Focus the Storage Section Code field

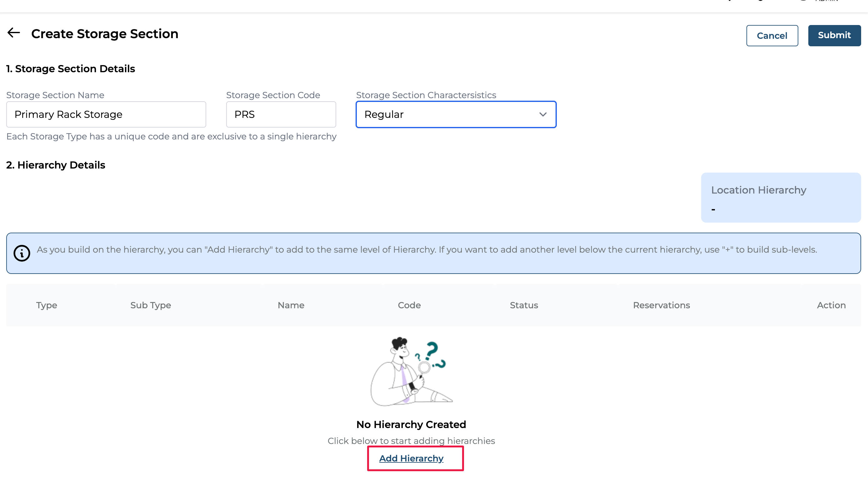click(281, 114)
